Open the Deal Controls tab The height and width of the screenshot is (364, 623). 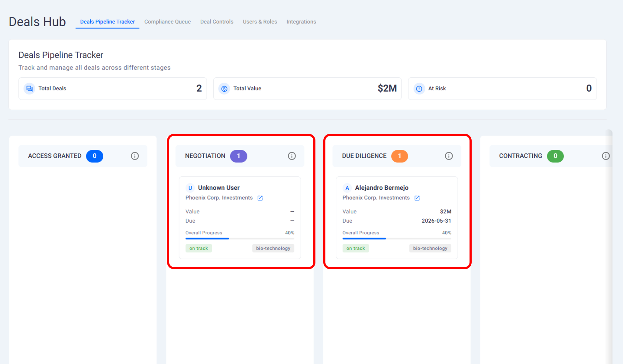217,22
